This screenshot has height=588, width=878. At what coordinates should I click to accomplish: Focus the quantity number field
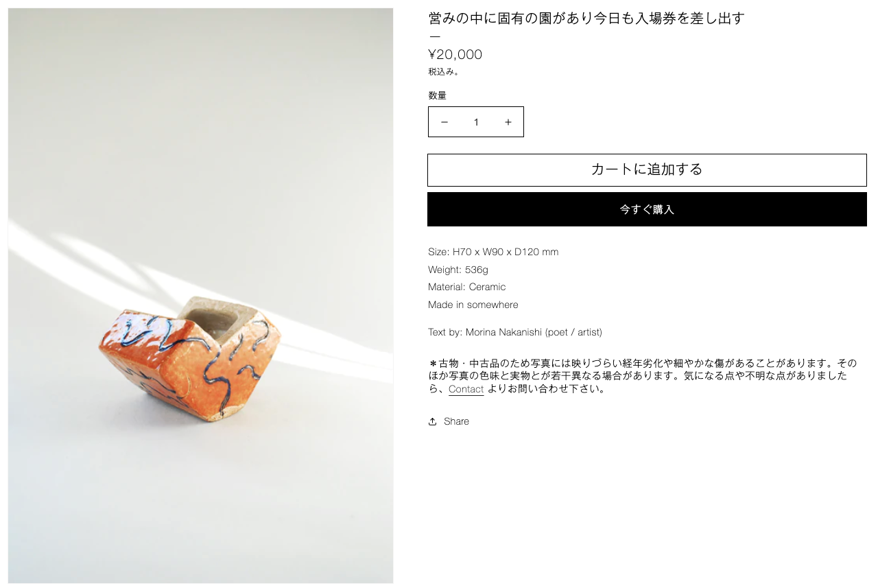(476, 122)
